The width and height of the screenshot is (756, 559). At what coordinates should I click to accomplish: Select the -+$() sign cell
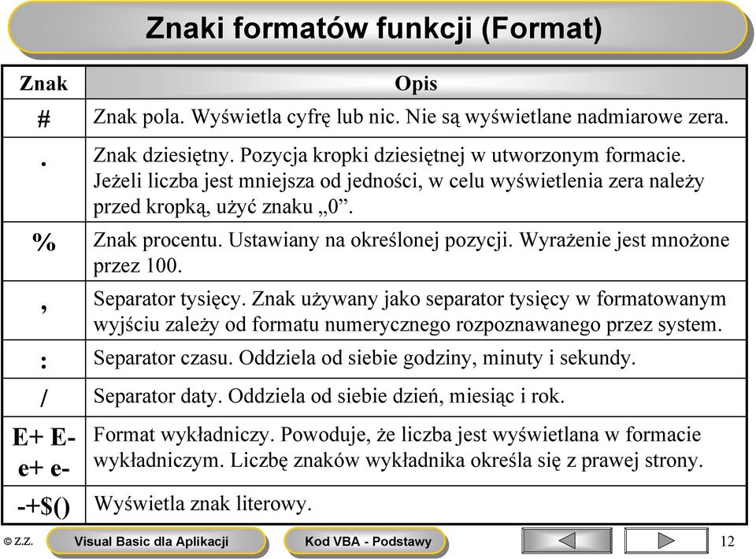pyautogui.click(x=44, y=505)
